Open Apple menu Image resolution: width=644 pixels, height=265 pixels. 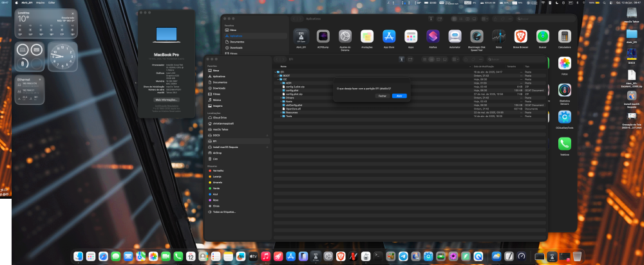(17, 3)
